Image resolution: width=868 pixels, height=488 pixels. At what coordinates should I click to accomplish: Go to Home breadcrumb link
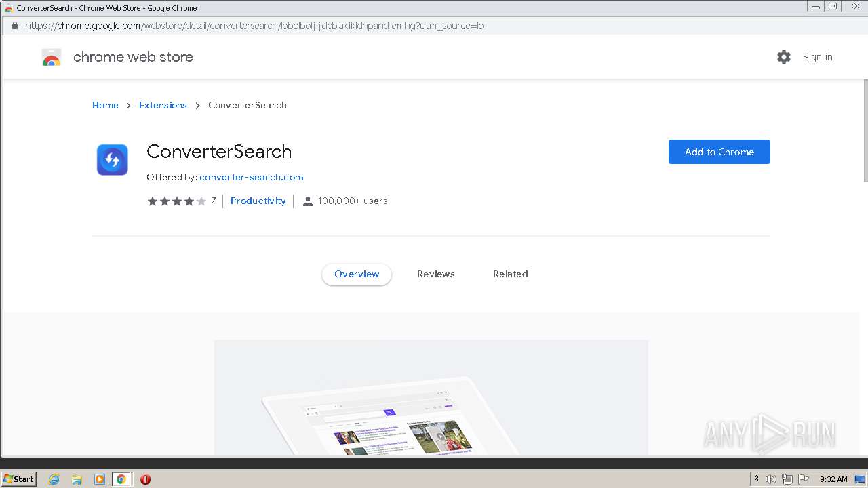105,105
